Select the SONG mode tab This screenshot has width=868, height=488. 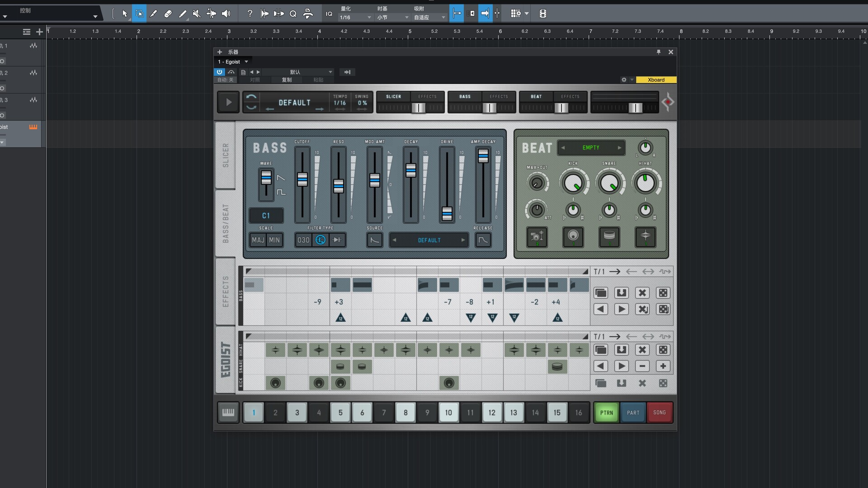coord(660,413)
